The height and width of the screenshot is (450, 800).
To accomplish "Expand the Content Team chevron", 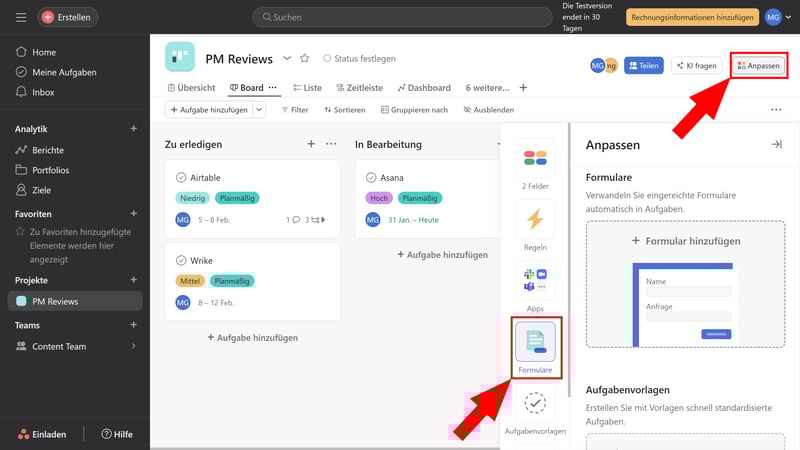I will [134, 346].
